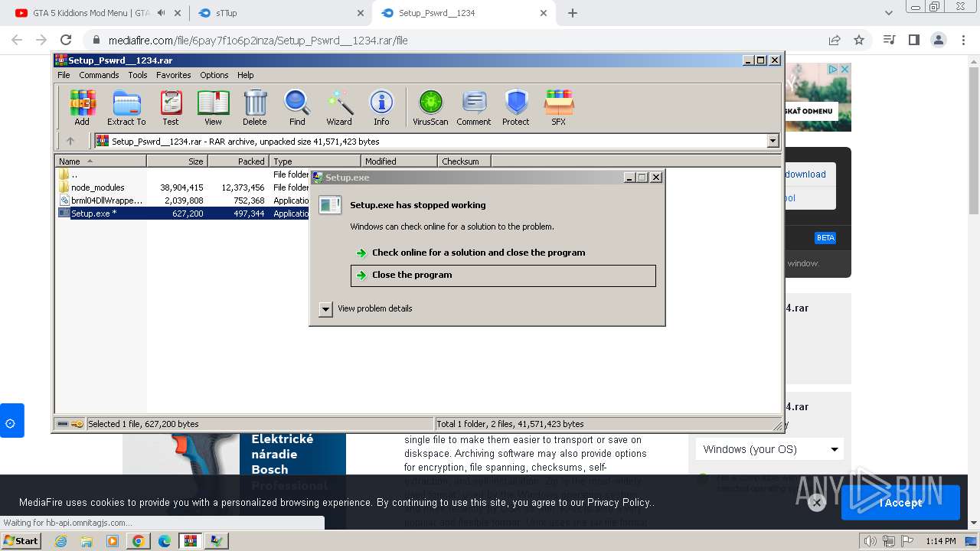This screenshot has height=551, width=980.
Task: Click the Edge icon in taskbar
Action: [164, 541]
